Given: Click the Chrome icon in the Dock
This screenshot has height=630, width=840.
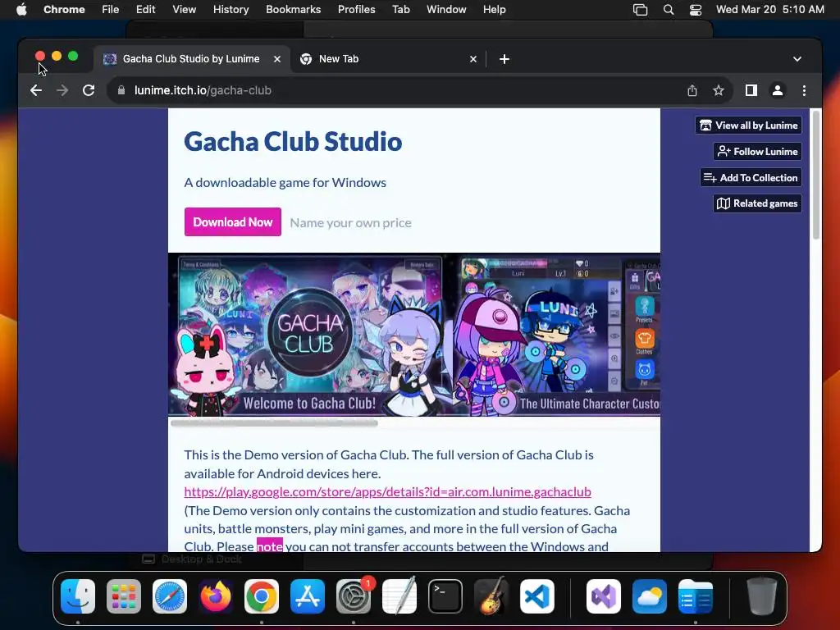Looking at the screenshot, I should pyautogui.click(x=262, y=596).
